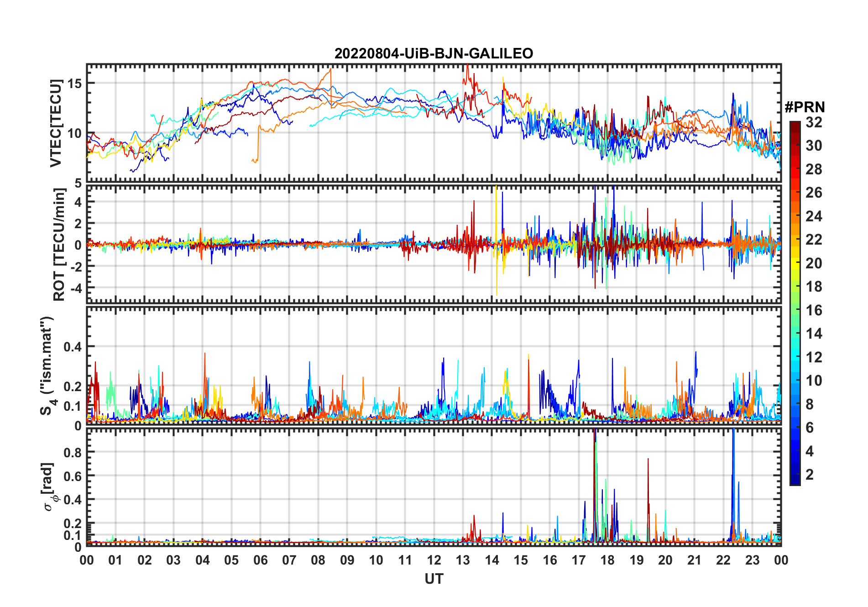The image size is (868, 607).
Task: Click ROT axis tick label 4
Action: coord(78,202)
